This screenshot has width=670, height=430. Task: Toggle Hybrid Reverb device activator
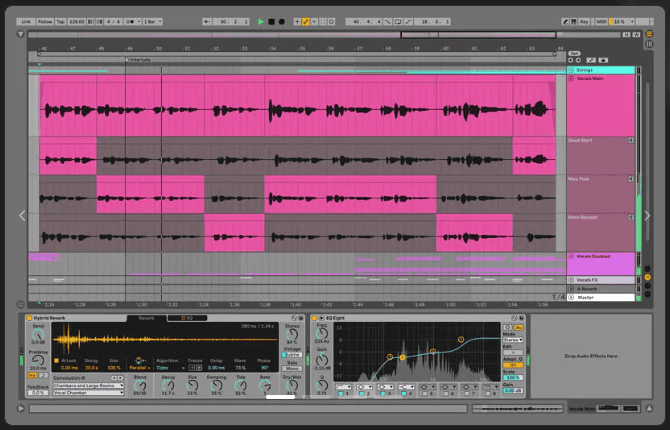point(29,318)
